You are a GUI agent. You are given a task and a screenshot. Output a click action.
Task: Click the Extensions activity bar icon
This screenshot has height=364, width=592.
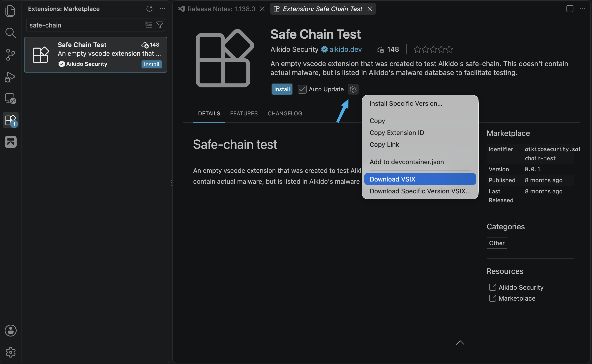[10, 120]
